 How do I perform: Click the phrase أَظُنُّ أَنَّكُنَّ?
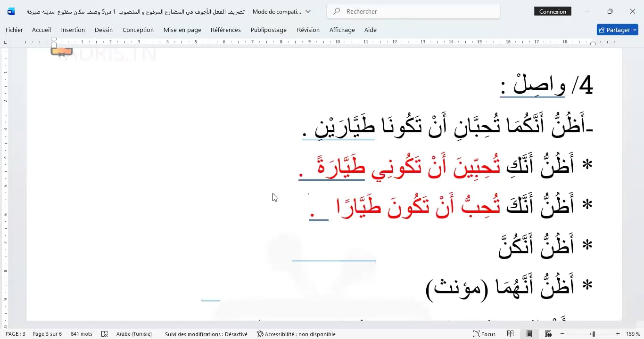(536, 246)
